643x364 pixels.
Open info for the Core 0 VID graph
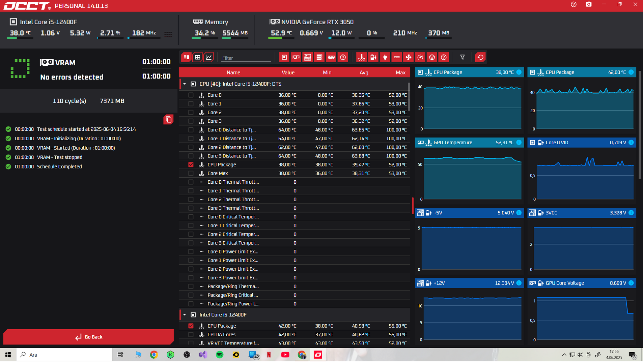coord(631,143)
